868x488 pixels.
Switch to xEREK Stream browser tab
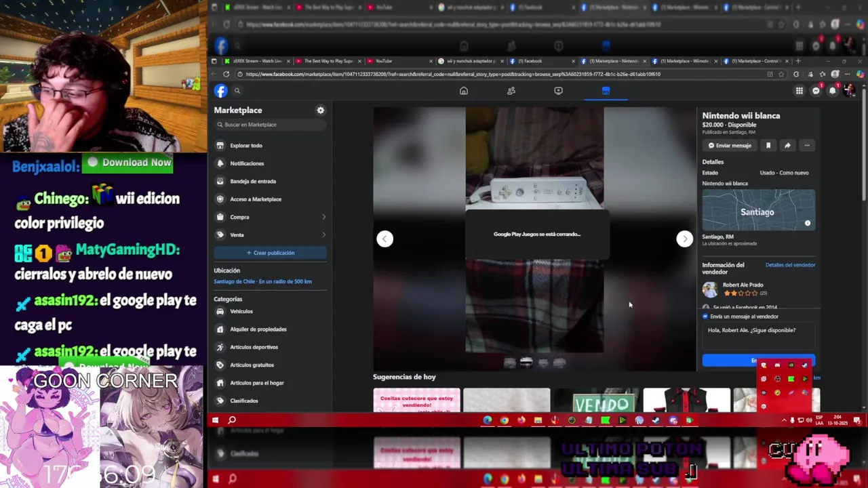click(x=256, y=61)
